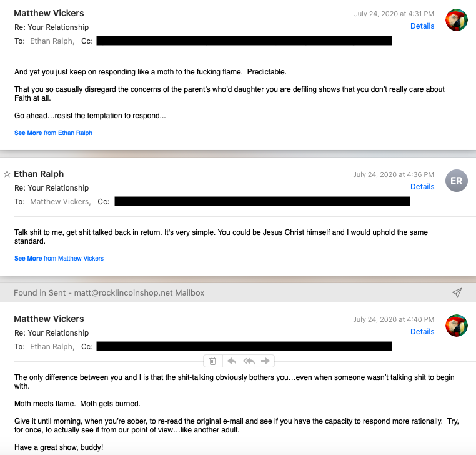Click parrot avatar on 4:31 PM message
The width and height of the screenshot is (476, 455).
(x=456, y=20)
